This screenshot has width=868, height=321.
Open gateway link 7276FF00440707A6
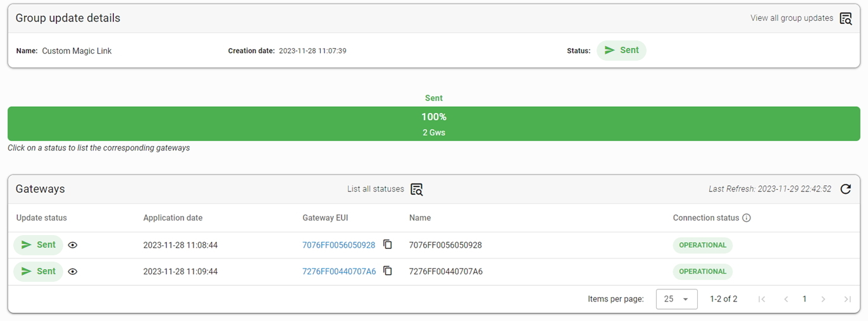coord(339,272)
